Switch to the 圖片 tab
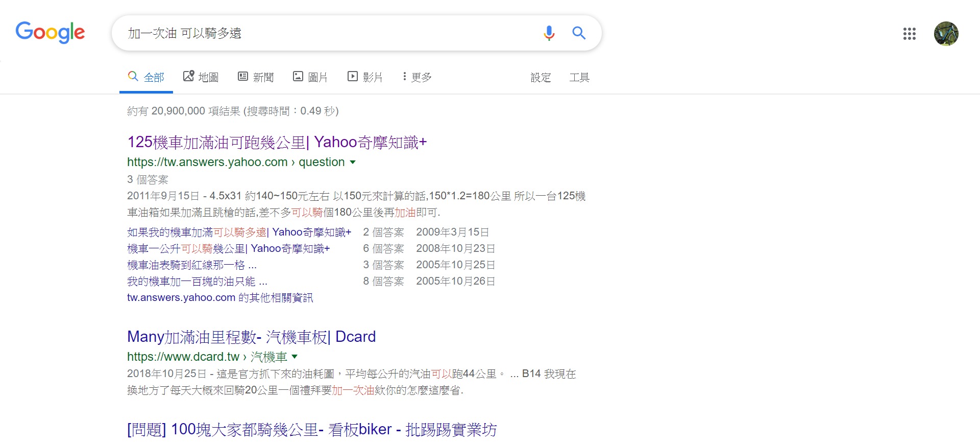980x443 pixels. point(310,77)
